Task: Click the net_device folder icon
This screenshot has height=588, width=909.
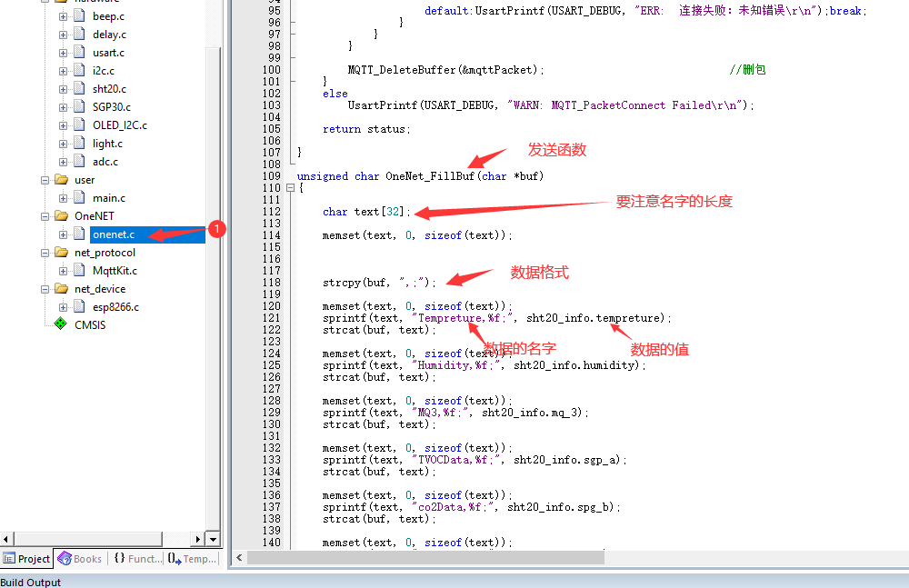Action: 62,288
